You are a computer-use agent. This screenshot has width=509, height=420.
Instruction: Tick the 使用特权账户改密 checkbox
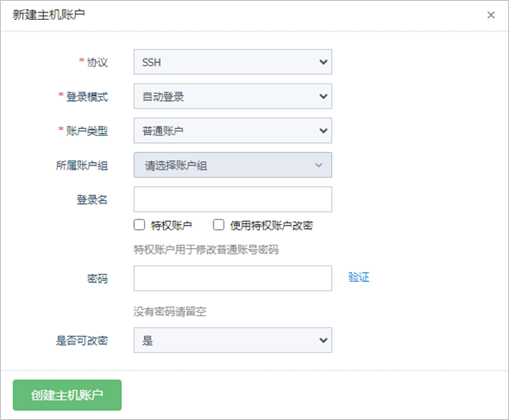[x=219, y=225]
